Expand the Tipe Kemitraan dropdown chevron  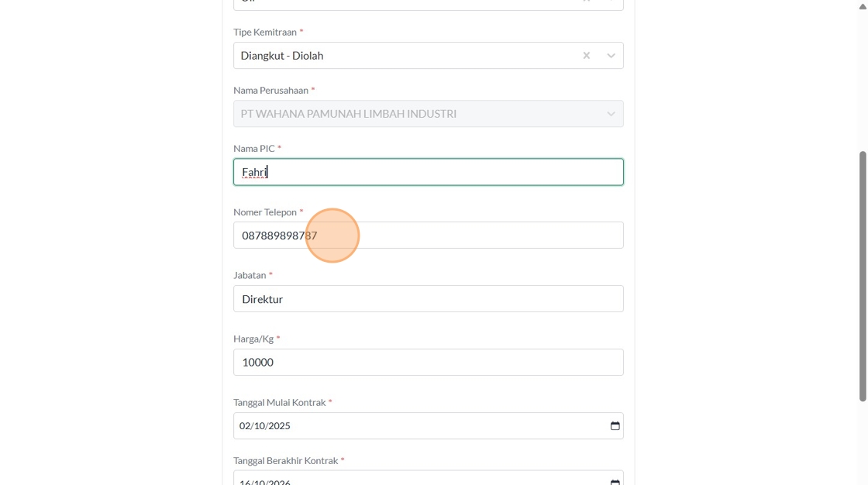pyautogui.click(x=611, y=56)
